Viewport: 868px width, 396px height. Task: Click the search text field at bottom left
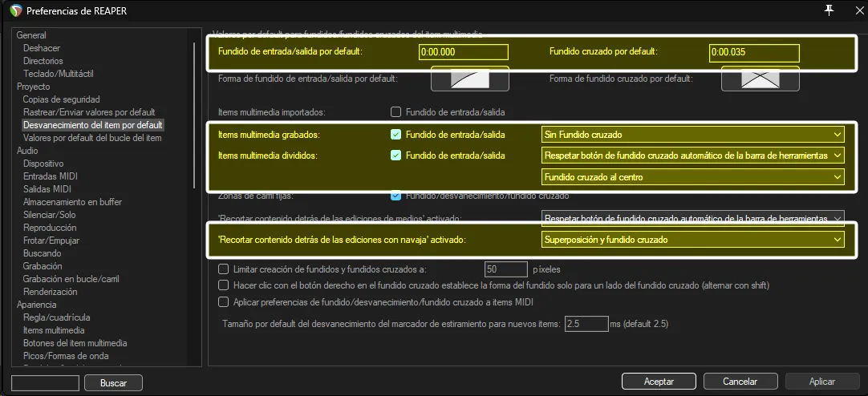(46, 382)
